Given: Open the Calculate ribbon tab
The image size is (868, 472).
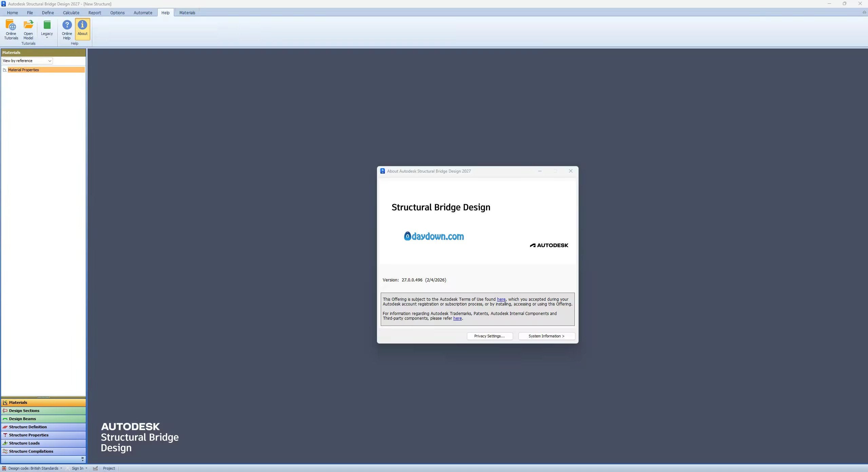Looking at the screenshot, I should click(71, 13).
